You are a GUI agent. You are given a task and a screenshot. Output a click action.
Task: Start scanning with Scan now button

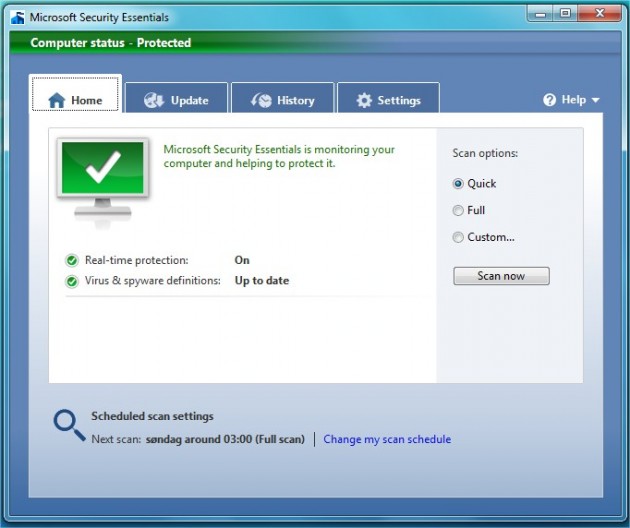(x=501, y=276)
